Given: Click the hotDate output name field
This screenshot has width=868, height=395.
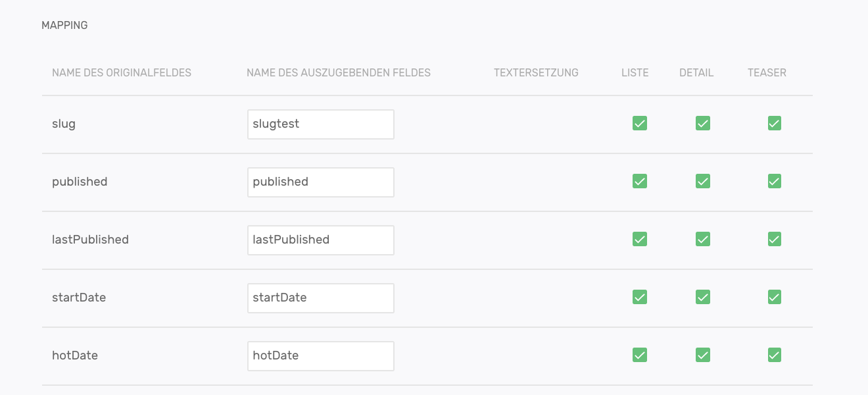Looking at the screenshot, I should [320, 356].
